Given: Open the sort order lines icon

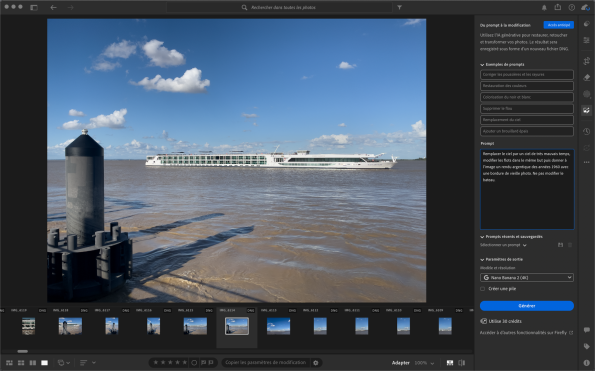Looking at the screenshot, I should [83, 363].
